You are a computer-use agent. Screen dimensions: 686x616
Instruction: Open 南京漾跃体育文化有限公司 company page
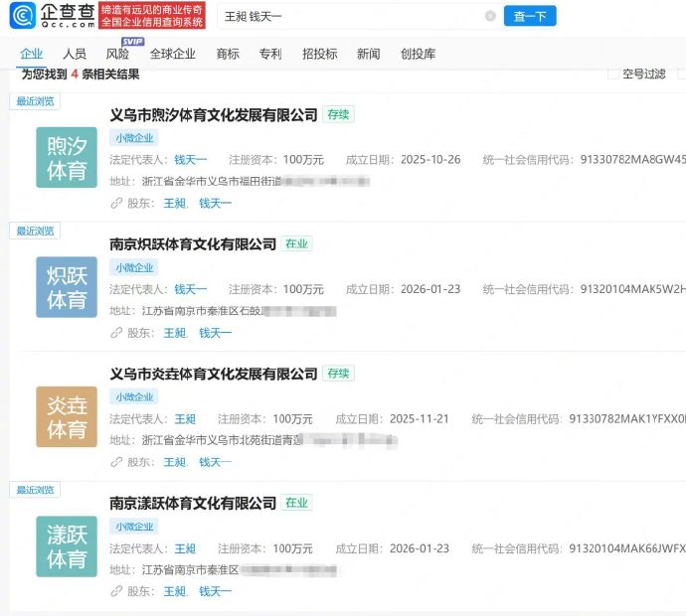coord(193,503)
